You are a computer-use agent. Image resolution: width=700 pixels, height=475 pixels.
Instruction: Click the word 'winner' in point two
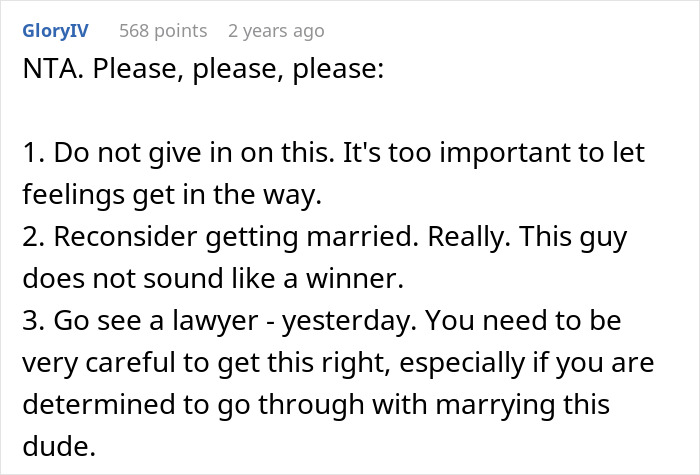[x=354, y=279]
